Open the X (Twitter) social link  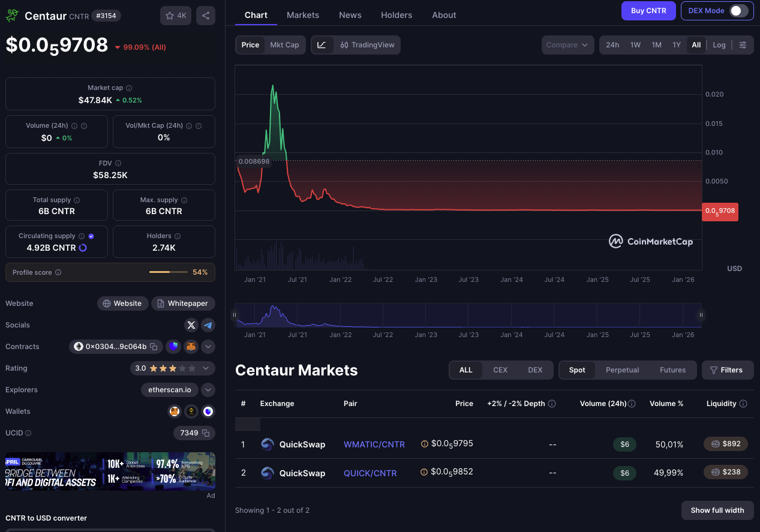[x=191, y=325]
